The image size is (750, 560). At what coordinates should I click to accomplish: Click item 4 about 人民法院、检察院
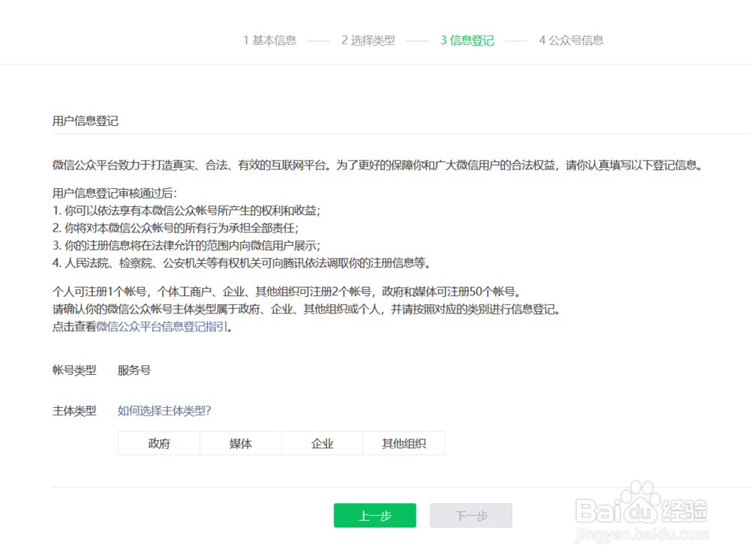(x=241, y=263)
